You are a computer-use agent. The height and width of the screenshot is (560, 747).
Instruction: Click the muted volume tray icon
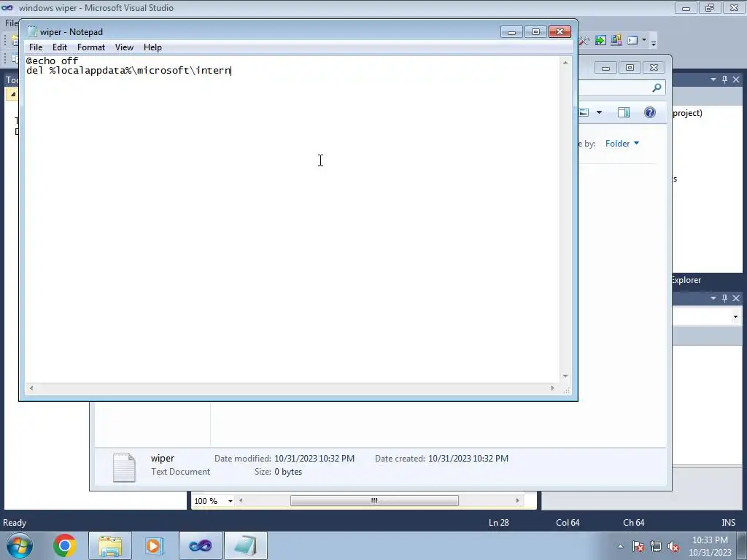pos(673,546)
